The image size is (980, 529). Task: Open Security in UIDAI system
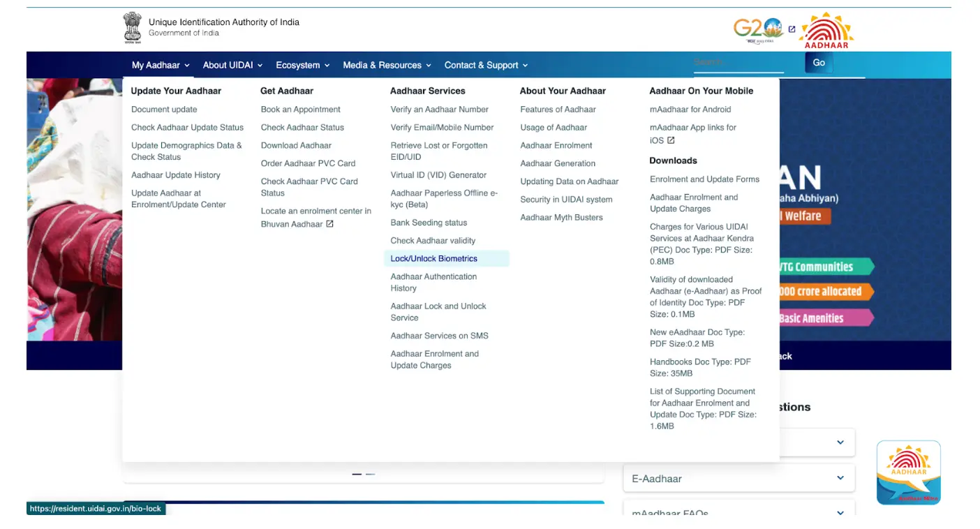click(x=566, y=200)
